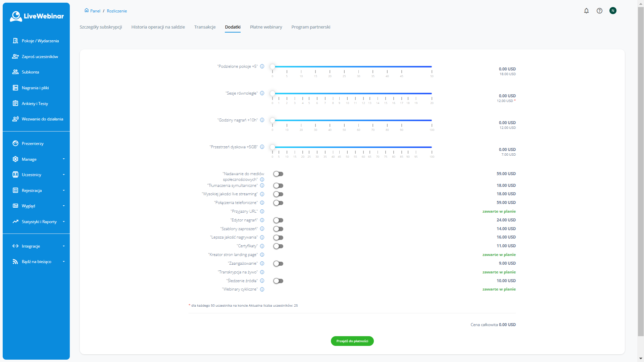The width and height of the screenshot is (644, 362).
Task: Switch to the Transakcje tab
Action: pos(205,27)
